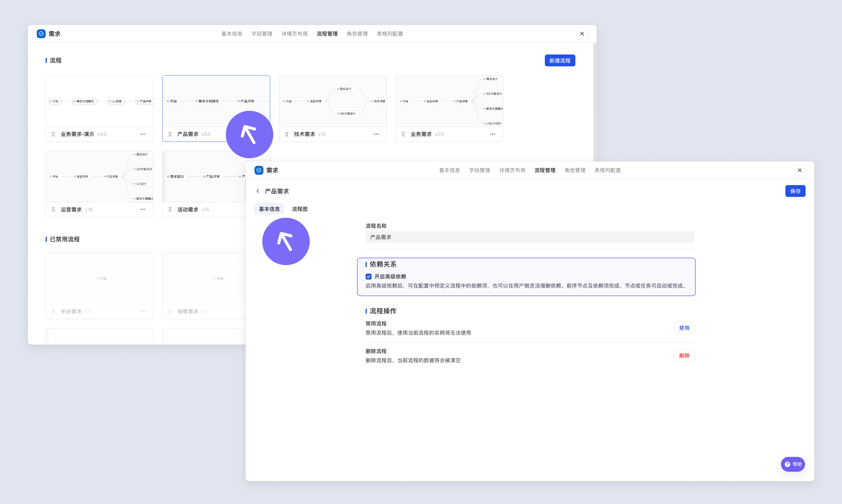The image size is (842, 504).
Task: Click the drag handle of the 活动需求 card
Action: coord(170,210)
